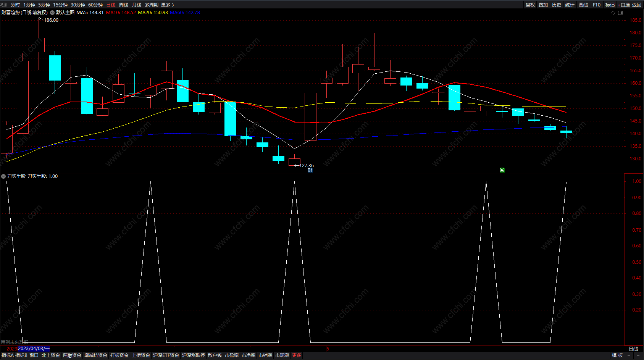Show the 沪深涨跌停 indicator
The height and width of the screenshot is (360, 644).
(194, 355)
